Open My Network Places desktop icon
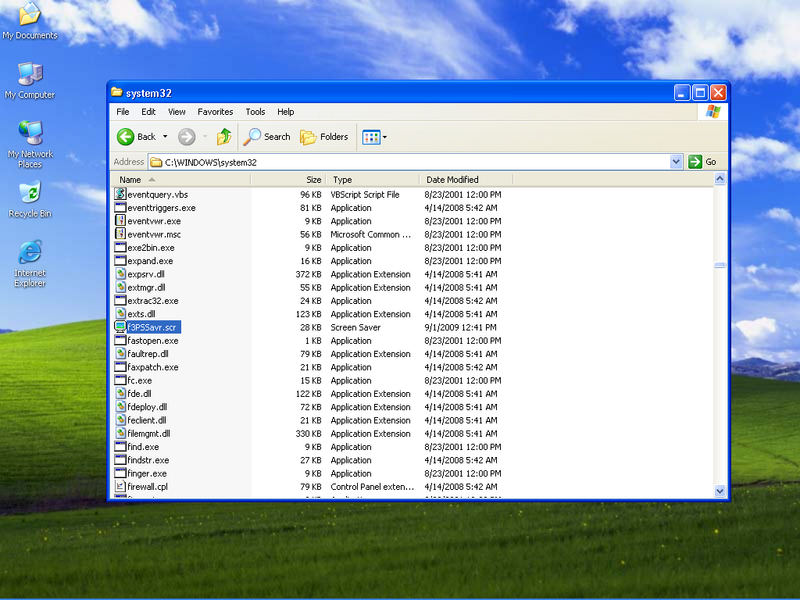This screenshot has height=600, width=800. (30, 145)
